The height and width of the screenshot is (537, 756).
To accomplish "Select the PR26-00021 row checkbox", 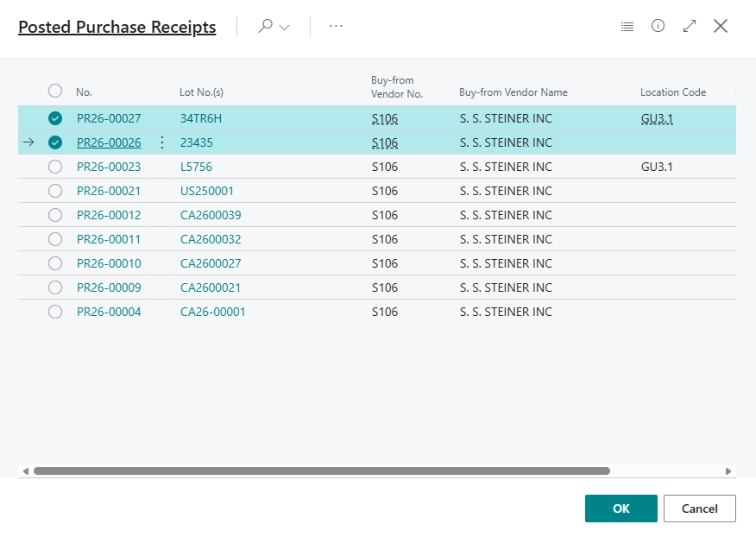I will (55, 191).
